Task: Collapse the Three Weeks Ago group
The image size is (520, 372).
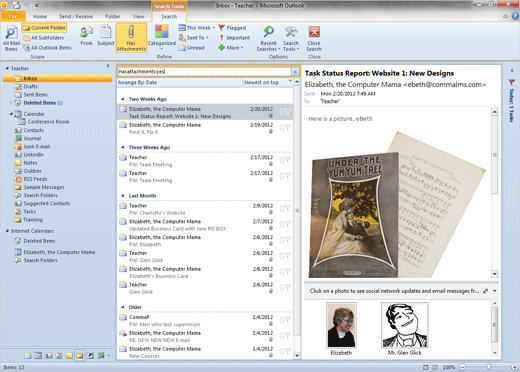Action: coord(123,147)
